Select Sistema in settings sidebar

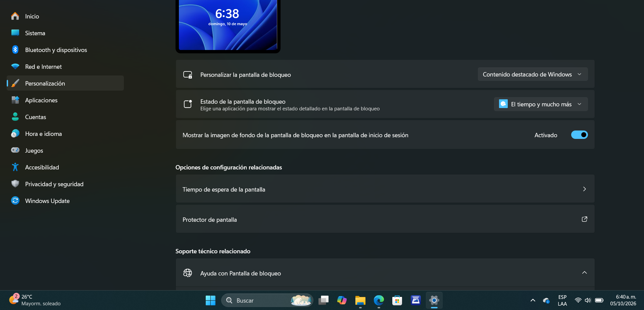pyautogui.click(x=65, y=33)
